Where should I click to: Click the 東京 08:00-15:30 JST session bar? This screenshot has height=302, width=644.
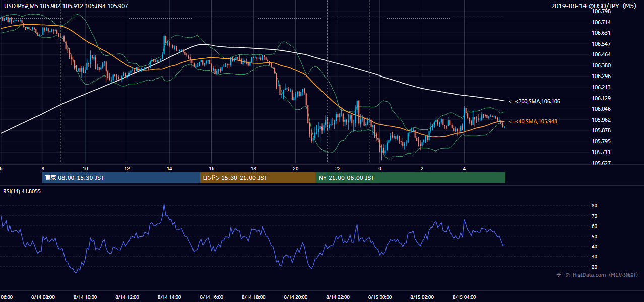click(x=121, y=178)
